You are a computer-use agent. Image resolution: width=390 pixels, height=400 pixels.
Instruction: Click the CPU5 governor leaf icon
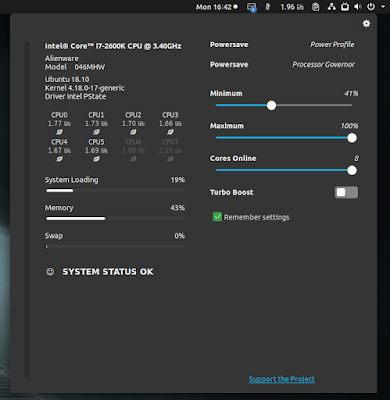[x=96, y=159]
